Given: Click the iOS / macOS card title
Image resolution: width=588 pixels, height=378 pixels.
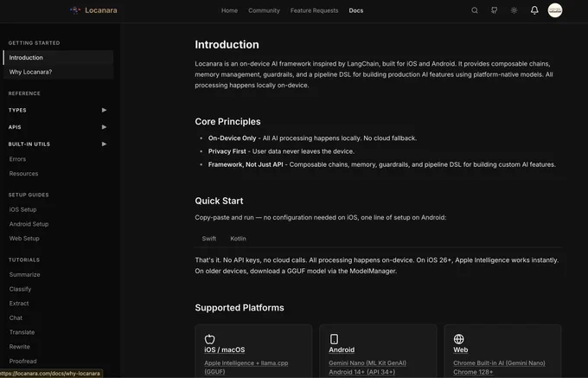Looking at the screenshot, I should coord(224,349).
